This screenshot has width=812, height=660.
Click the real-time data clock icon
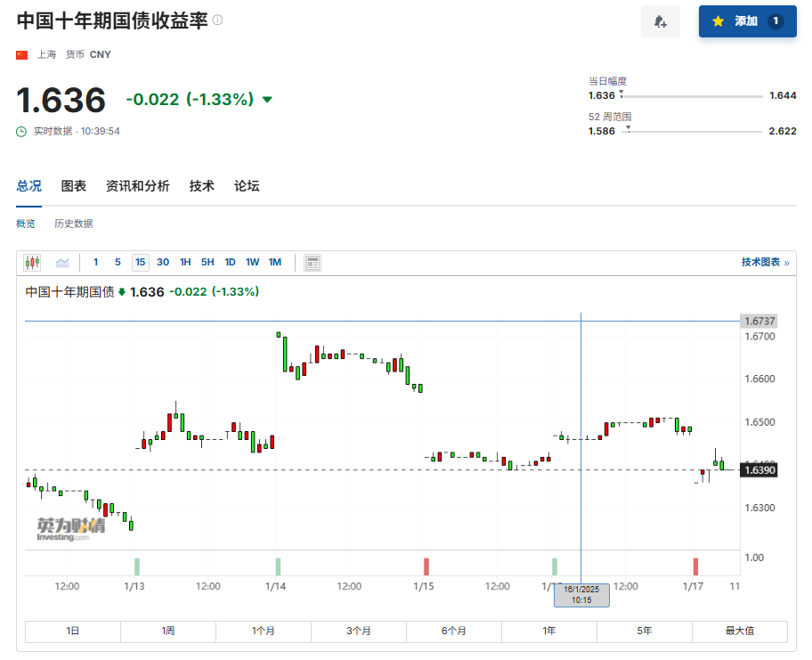(22, 131)
